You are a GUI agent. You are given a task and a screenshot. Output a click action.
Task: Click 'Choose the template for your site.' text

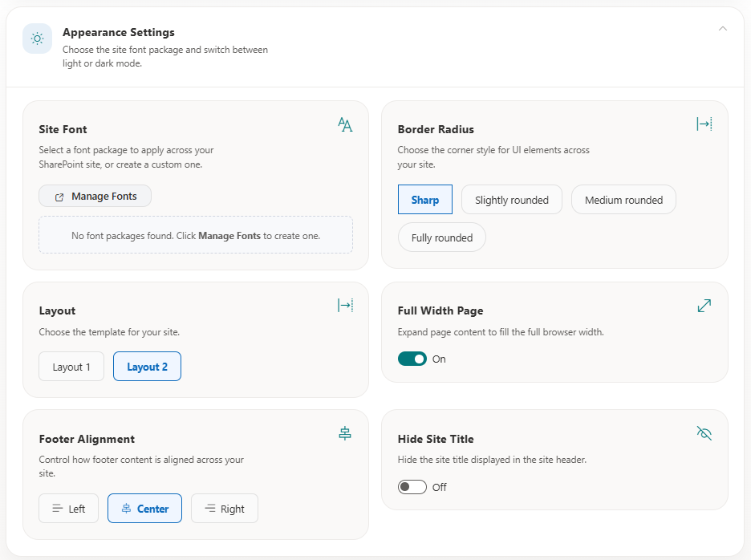click(x=109, y=332)
